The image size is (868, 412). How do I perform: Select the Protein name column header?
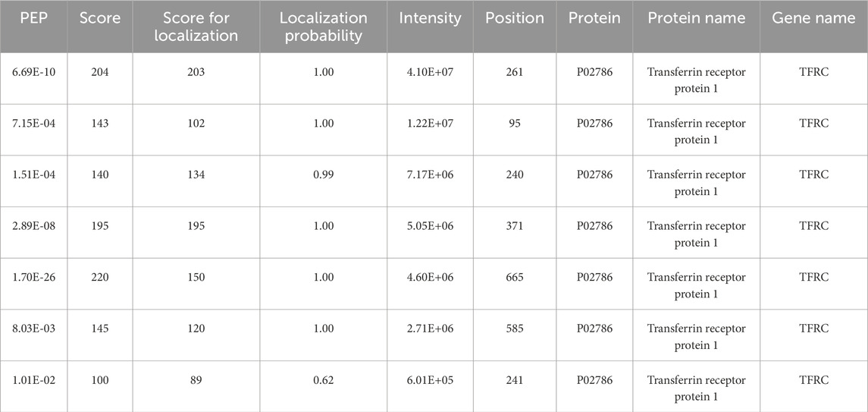click(696, 19)
